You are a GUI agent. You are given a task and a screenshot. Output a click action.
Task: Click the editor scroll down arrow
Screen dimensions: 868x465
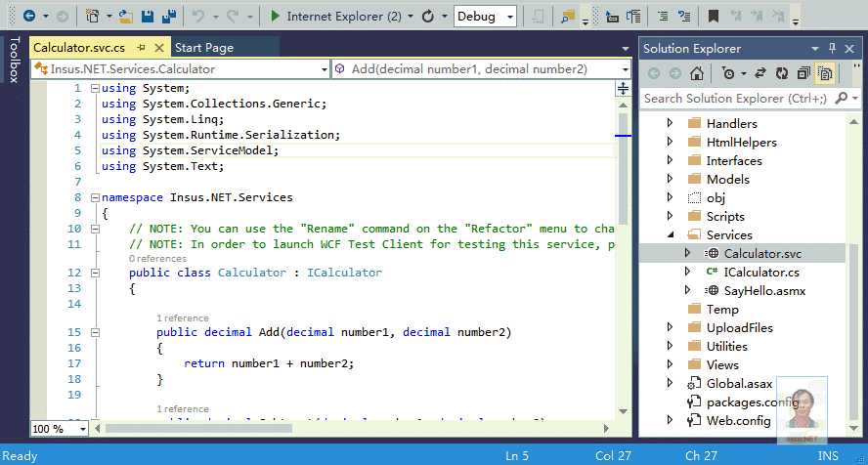(x=623, y=411)
